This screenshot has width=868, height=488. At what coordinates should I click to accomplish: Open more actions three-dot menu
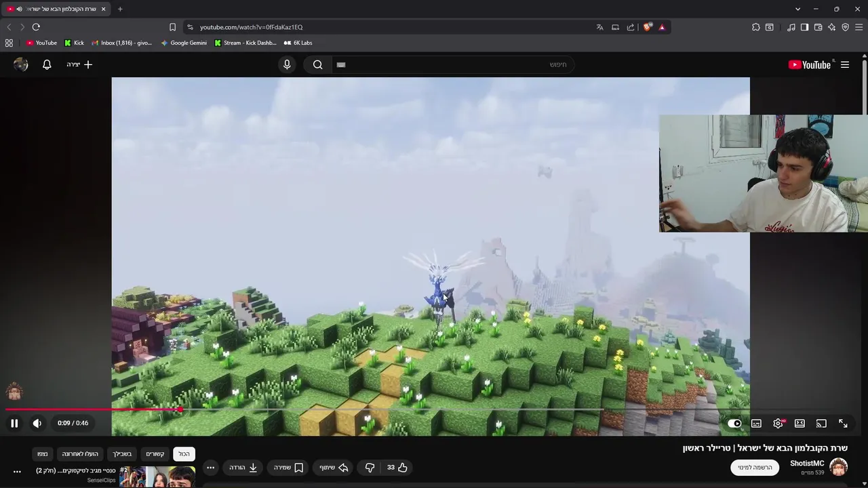[x=211, y=468]
